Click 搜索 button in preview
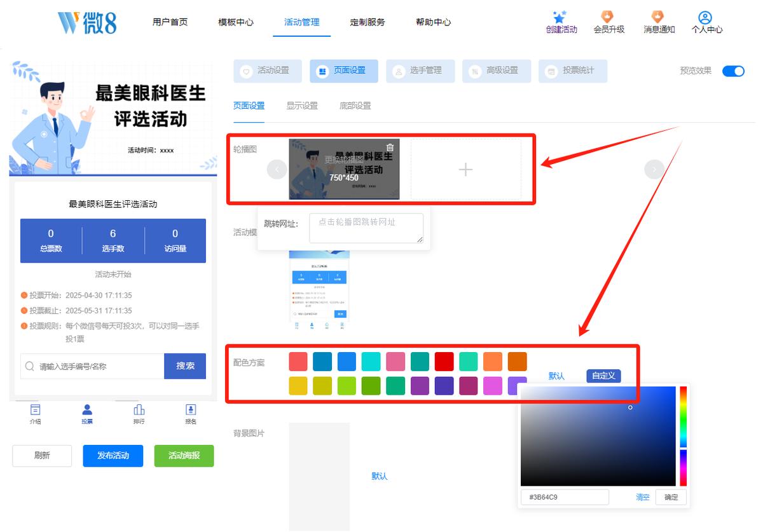This screenshot has width=763, height=532. (185, 366)
